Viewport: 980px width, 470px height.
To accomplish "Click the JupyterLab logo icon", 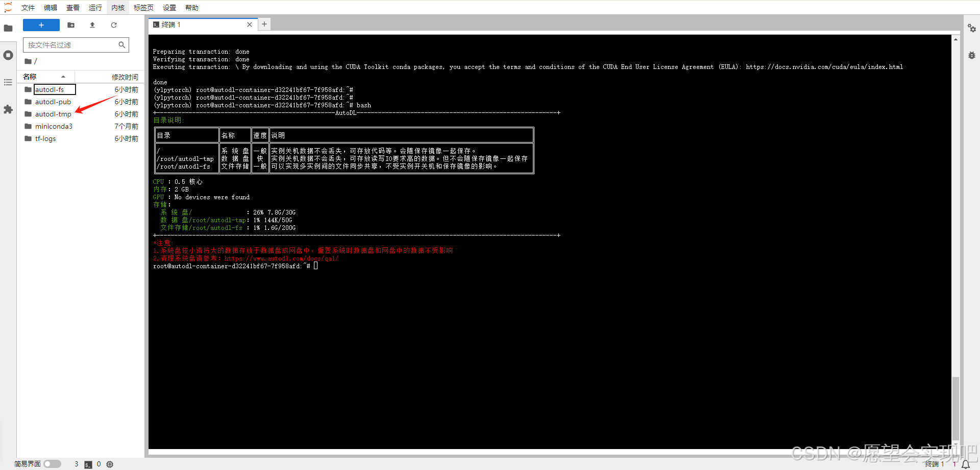I will point(8,7).
